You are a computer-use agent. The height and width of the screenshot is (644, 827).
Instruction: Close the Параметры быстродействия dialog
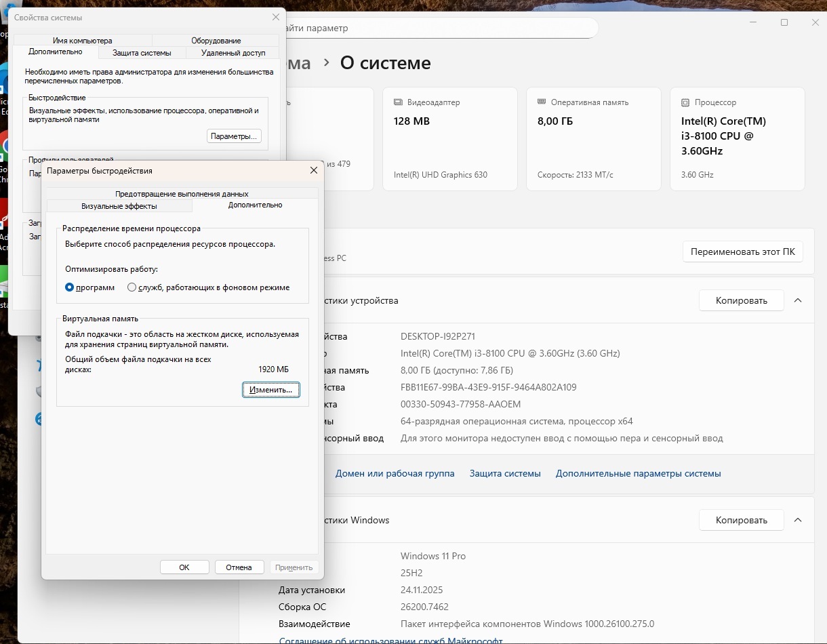(x=313, y=171)
